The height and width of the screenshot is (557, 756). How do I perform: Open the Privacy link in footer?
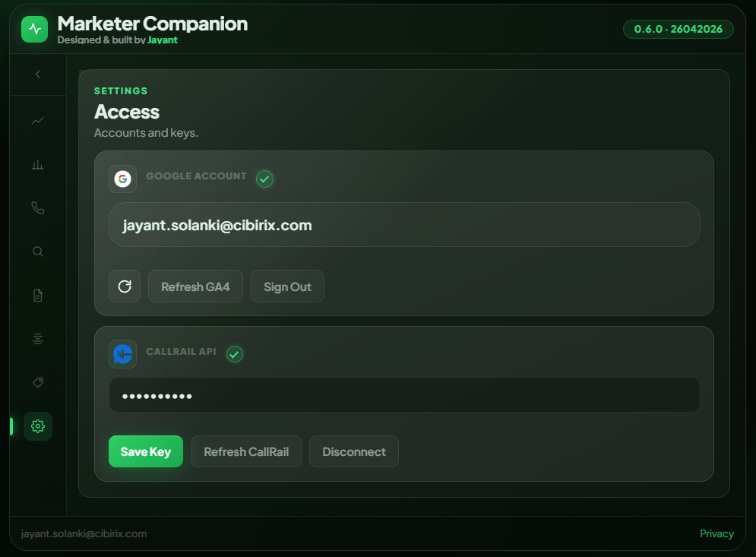[716, 533]
